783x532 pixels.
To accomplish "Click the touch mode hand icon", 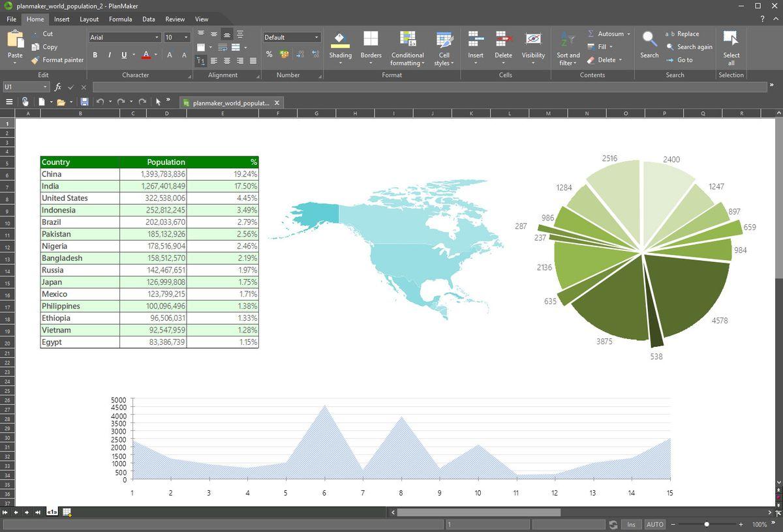I will [x=25, y=102].
